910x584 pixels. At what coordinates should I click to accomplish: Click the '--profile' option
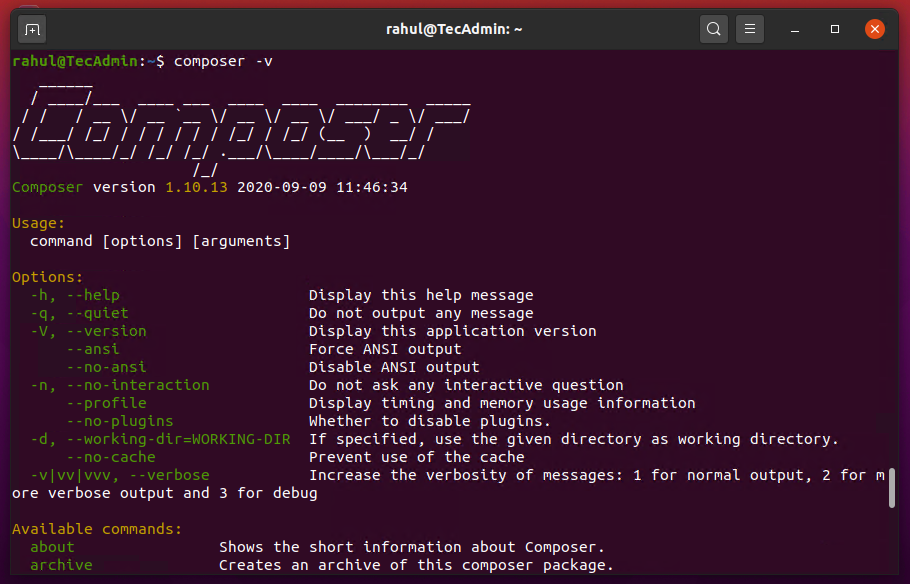(106, 403)
